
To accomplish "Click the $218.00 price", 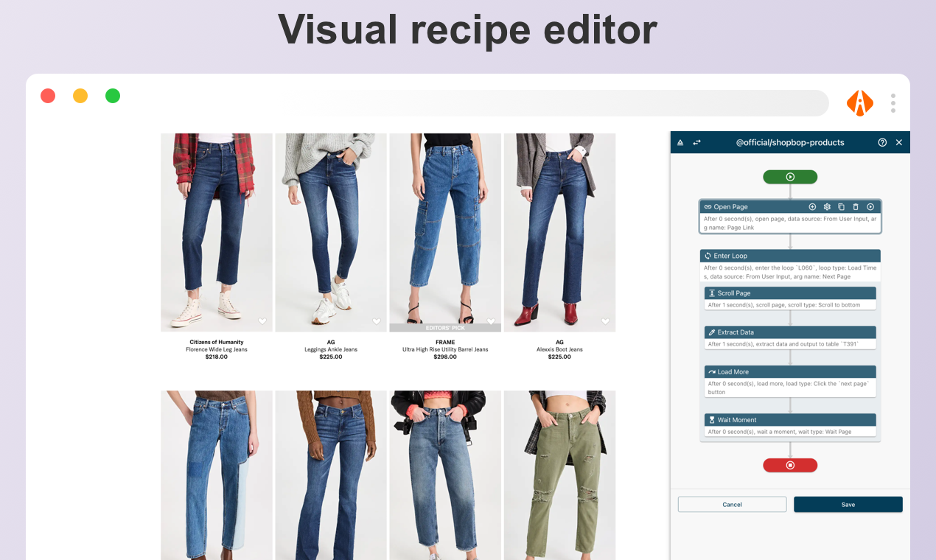I will (x=217, y=357).
